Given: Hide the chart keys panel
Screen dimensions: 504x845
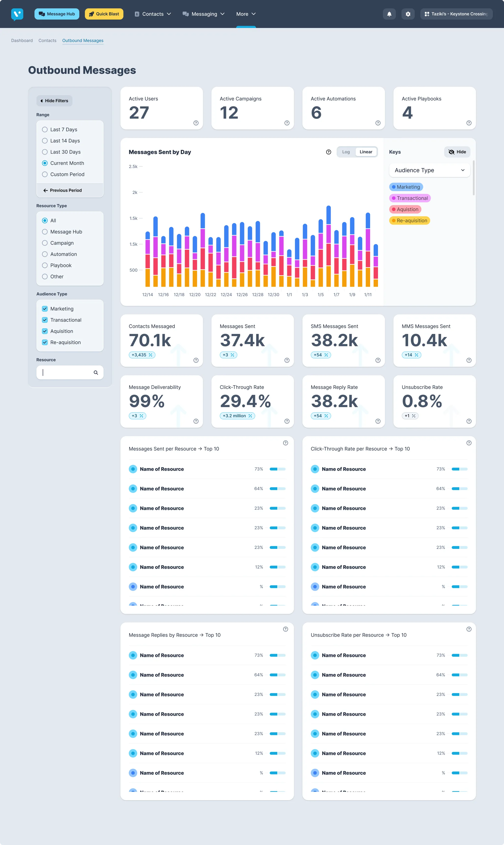Looking at the screenshot, I should (x=457, y=152).
